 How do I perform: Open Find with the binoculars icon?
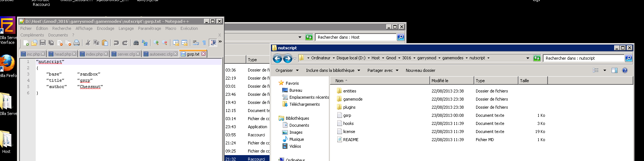[136, 43]
